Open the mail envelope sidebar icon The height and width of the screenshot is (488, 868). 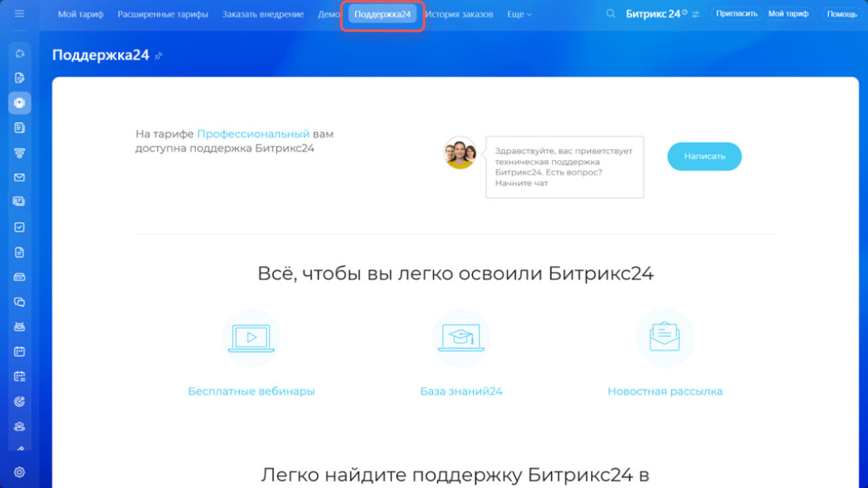pyautogui.click(x=20, y=178)
